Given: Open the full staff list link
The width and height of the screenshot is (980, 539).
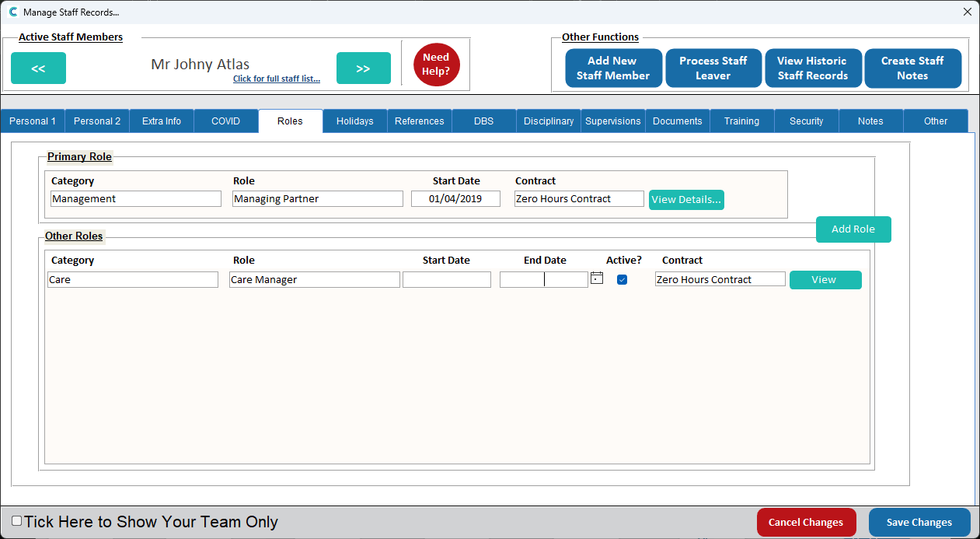Looking at the screenshot, I should point(277,79).
